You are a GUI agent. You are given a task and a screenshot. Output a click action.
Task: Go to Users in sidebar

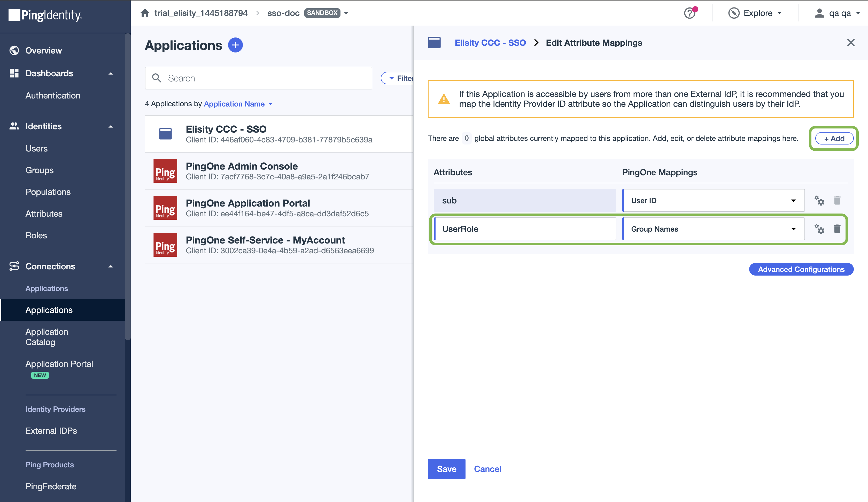(x=36, y=149)
